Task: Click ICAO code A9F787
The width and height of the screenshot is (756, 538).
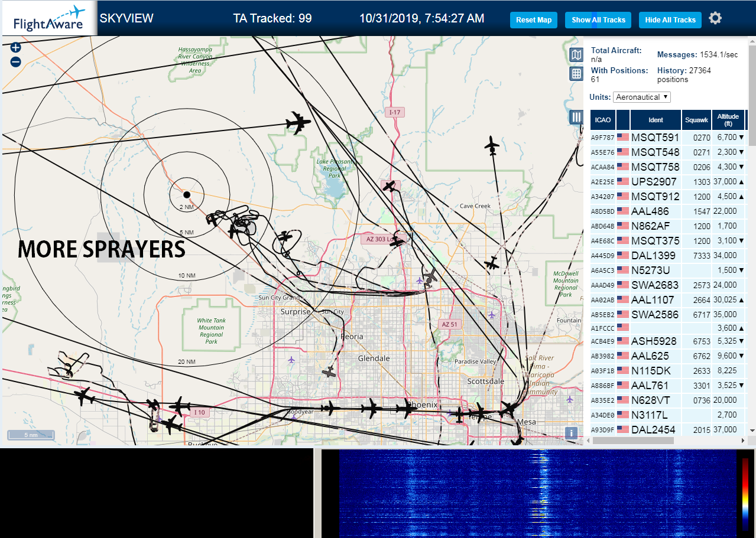Action: point(603,138)
